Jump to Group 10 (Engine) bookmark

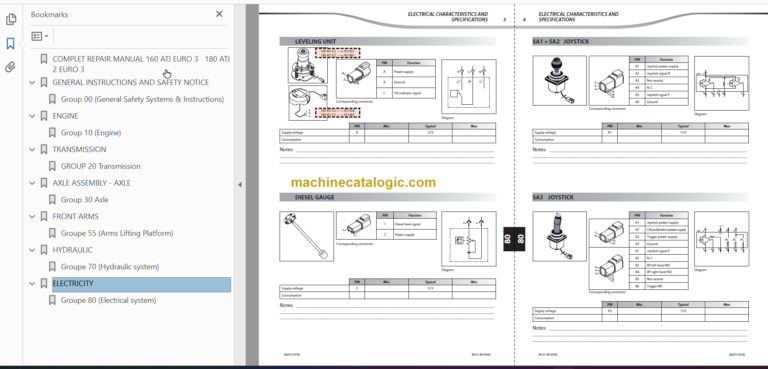(91, 132)
